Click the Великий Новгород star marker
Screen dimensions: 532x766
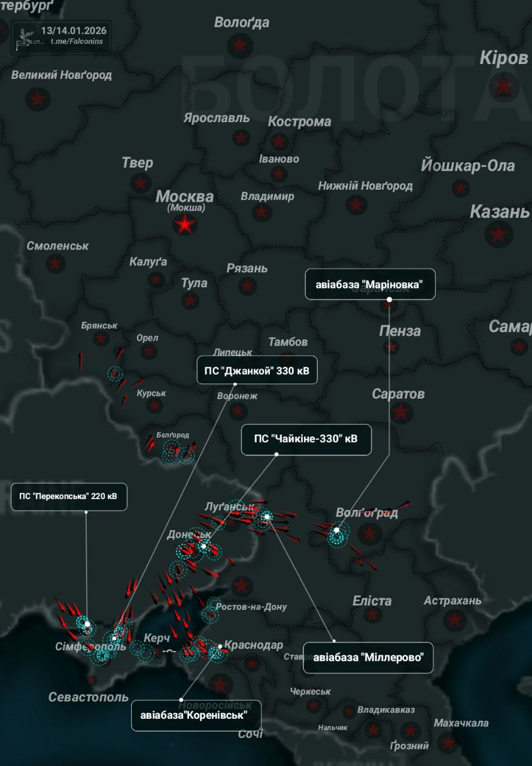tap(38, 98)
